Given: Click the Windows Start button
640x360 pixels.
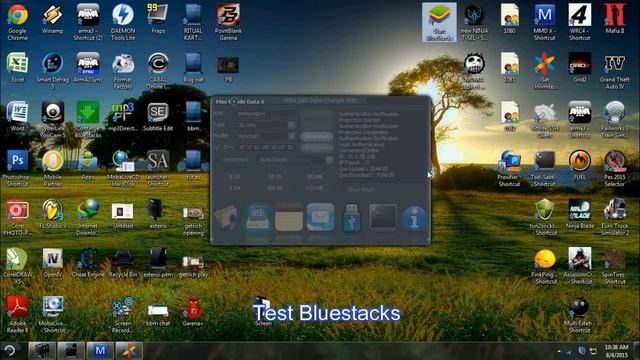Looking at the screenshot, I should coord(10,351).
